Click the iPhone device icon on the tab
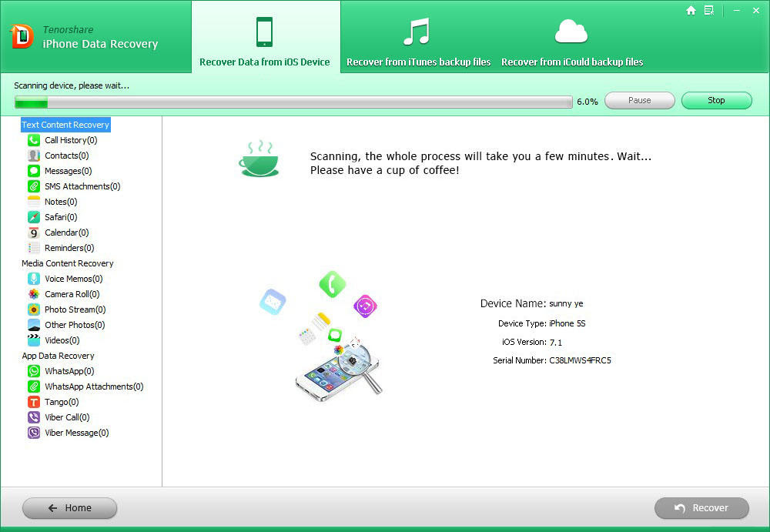The height and width of the screenshot is (532, 770). tap(264, 32)
